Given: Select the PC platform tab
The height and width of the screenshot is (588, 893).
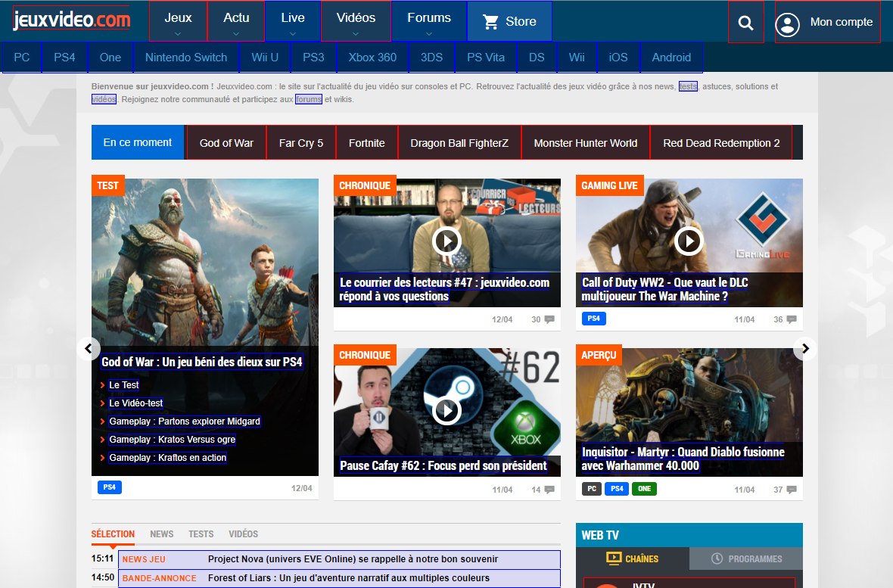Looking at the screenshot, I should (x=22, y=57).
